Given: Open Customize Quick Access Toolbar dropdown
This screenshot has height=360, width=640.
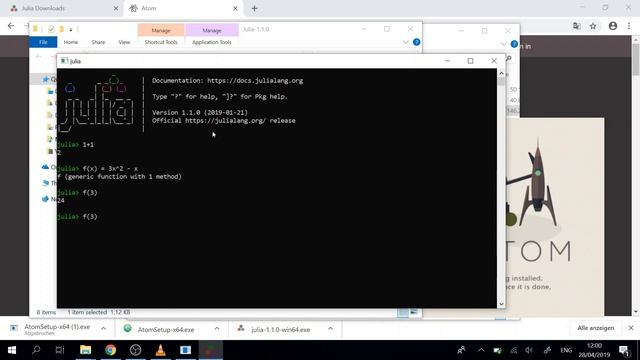Looking at the screenshot, I should [x=71, y=29].
